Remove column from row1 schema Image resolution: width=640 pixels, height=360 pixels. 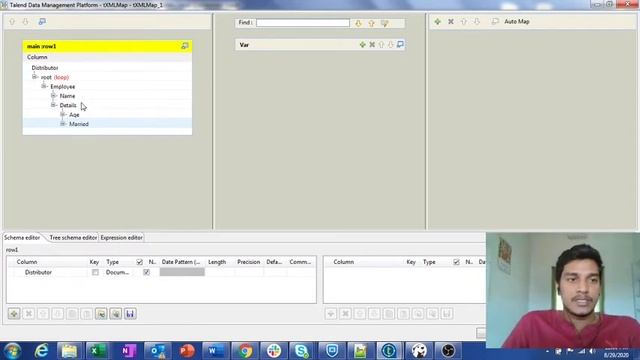tap(29, 313)
